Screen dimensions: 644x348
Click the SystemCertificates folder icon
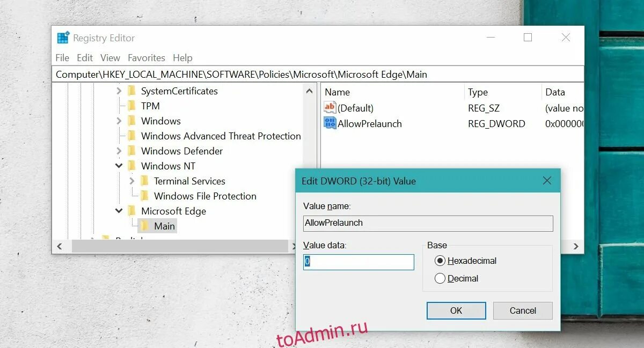[x=131, y=91]
